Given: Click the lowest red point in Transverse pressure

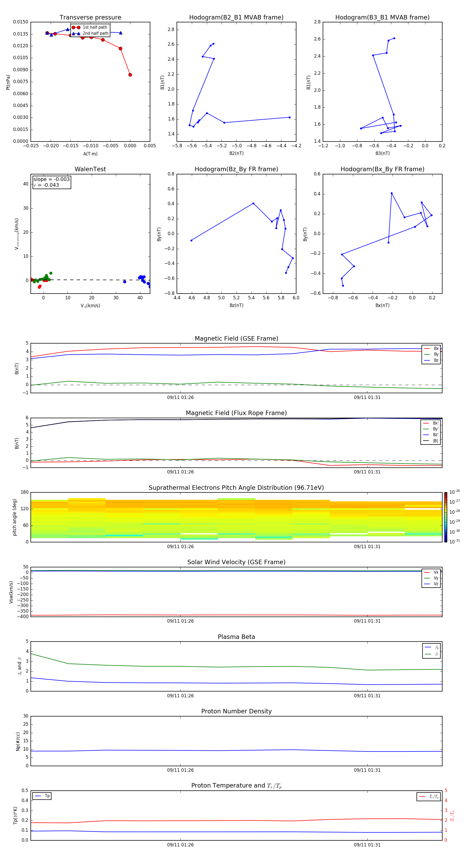Looking at the screenshot, I should click(130, 75).
